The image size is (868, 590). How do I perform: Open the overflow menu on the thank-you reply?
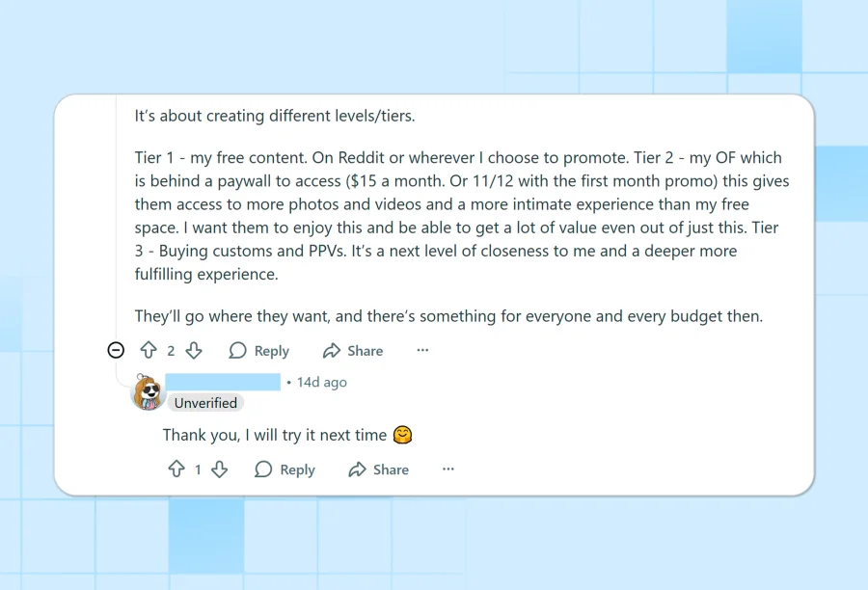point(448,469)
